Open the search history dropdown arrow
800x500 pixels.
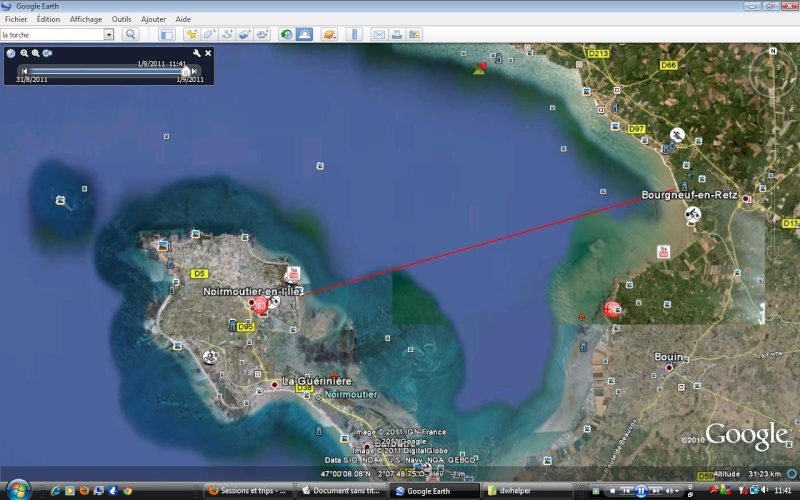click(x=109, y=34)
